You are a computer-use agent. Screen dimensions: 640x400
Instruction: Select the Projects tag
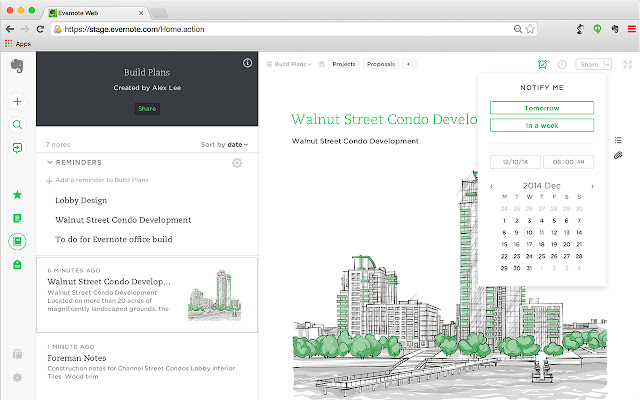point(344,64)
